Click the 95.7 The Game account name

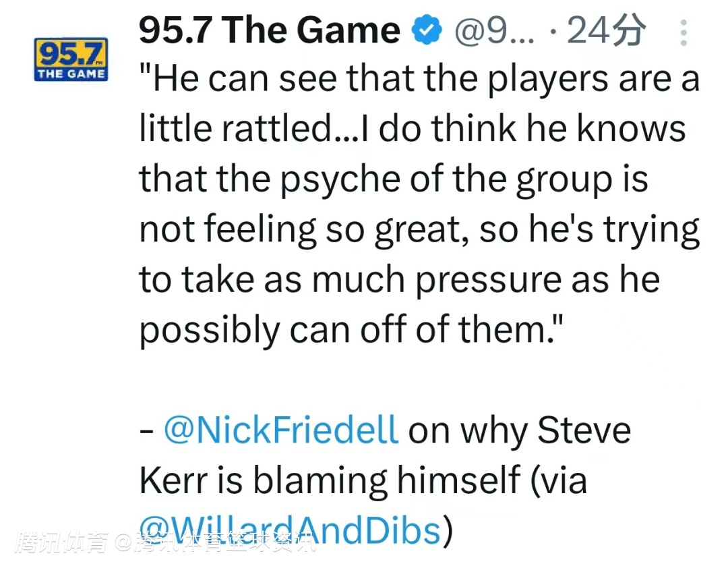[x=270, y=31]
